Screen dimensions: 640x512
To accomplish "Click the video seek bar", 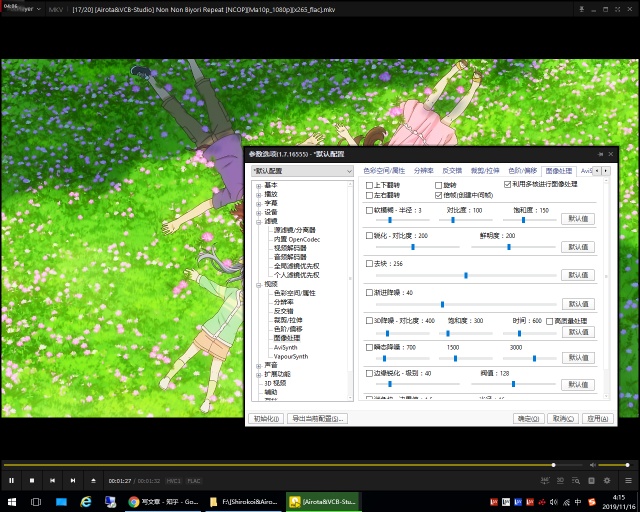I will [x=293, y=465].
